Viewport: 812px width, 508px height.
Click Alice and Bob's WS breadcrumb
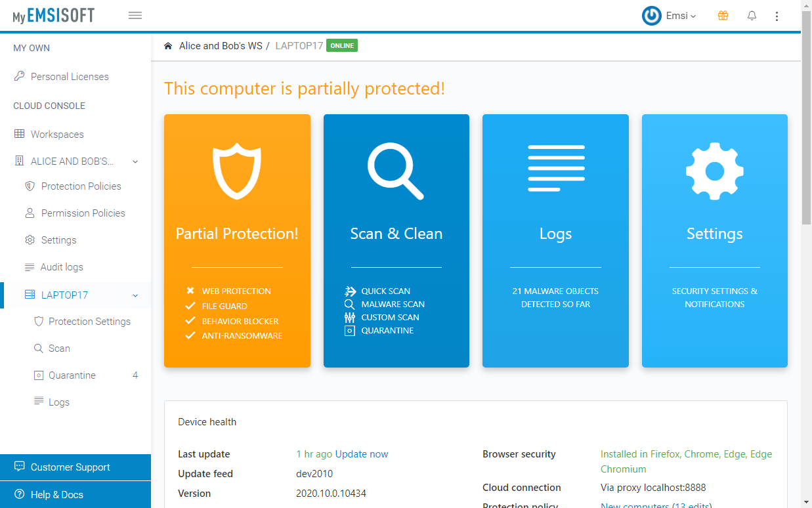pos(221,46)
